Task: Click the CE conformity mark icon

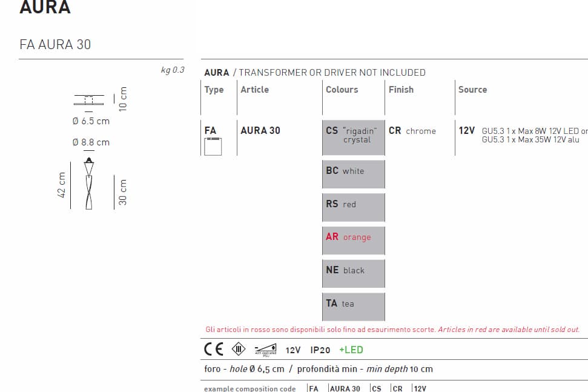Action: [x=213, y=350]
